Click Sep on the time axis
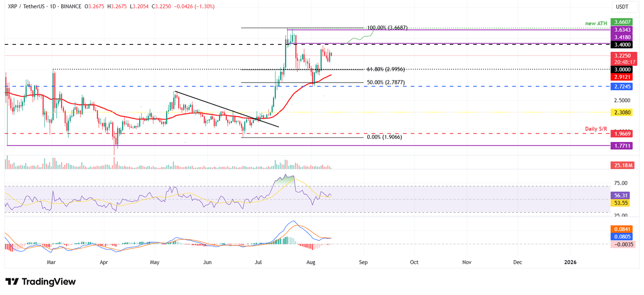644x295 pixels. pos(363,262)
